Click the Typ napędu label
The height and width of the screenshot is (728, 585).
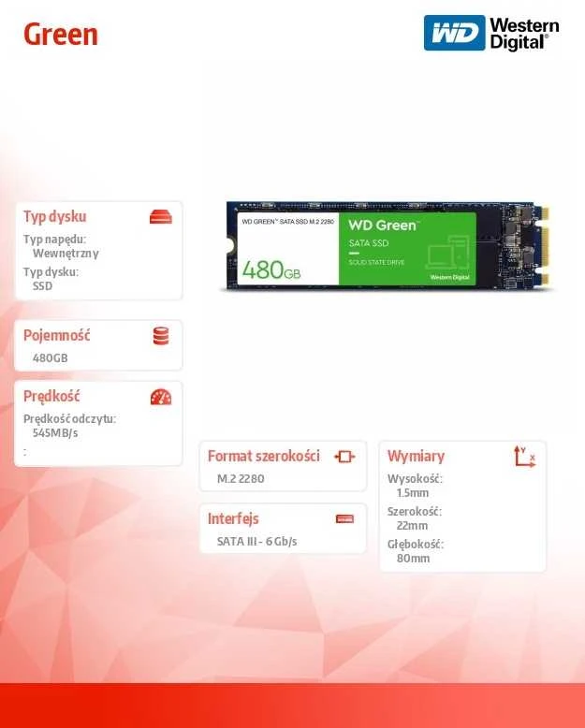[55, 240]
